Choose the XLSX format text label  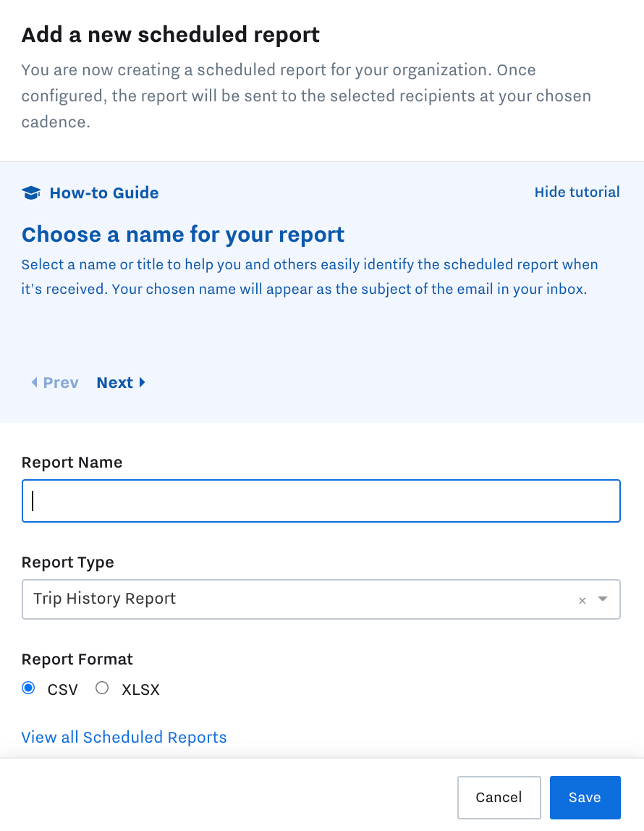(140, 690)
